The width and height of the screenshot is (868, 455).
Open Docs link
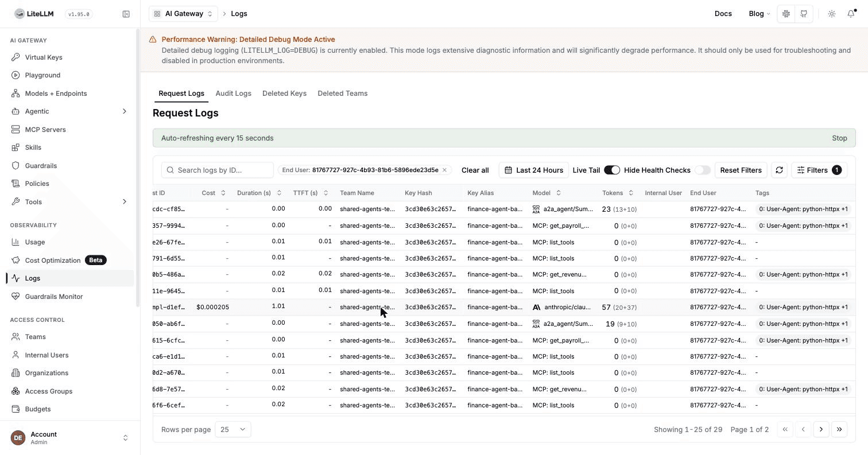coord(723,14)
